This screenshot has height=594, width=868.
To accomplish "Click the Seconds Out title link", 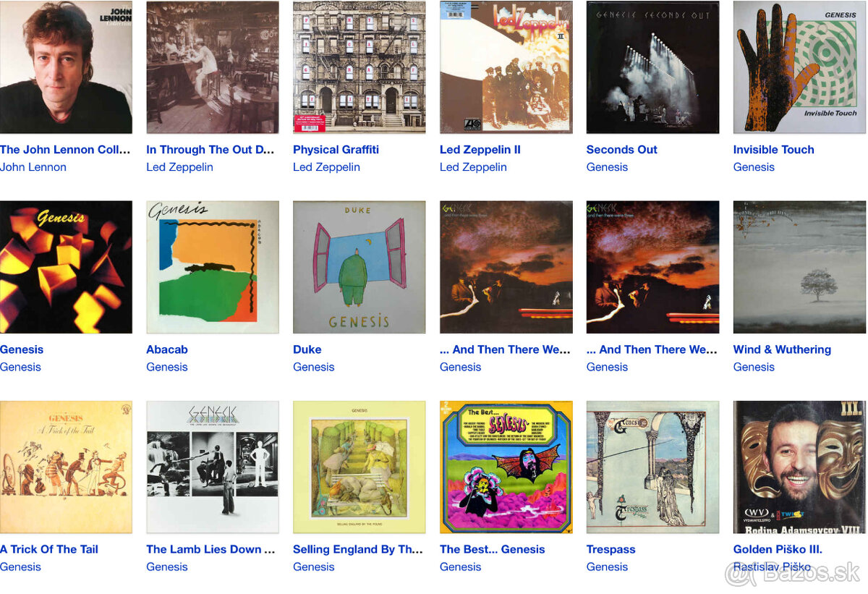I will pyautogui.click(x=622, y=150).
